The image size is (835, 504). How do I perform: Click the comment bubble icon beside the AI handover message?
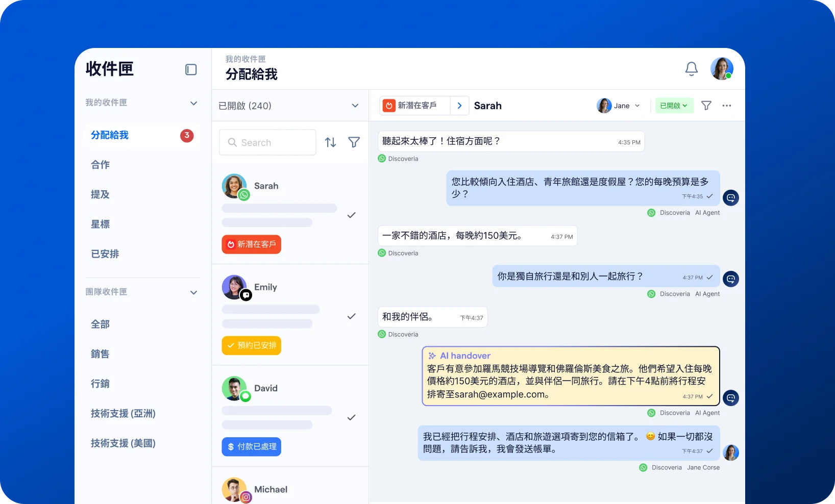click(730, 398)
